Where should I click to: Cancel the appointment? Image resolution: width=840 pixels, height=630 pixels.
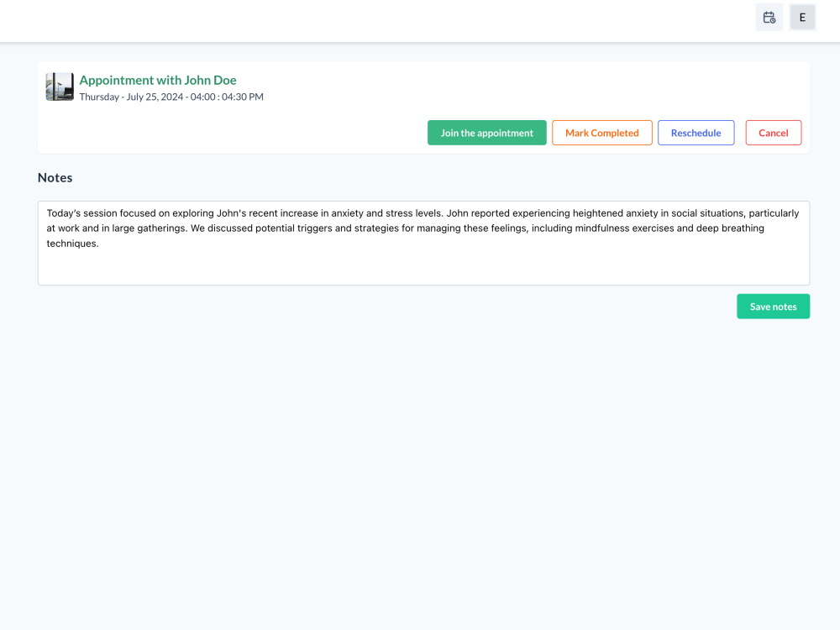[x=773, y=133]
